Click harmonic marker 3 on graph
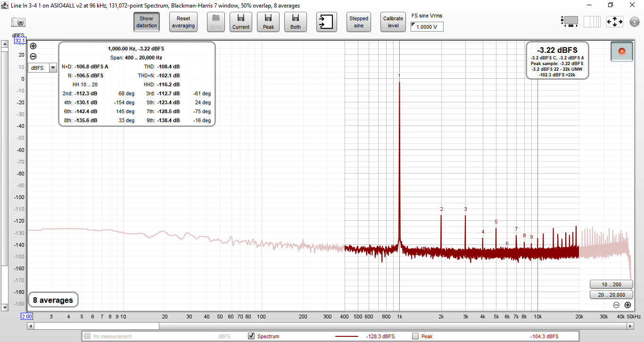Image resolution: width=644 pixels, height=342 pixels. (x=465, y=209)
